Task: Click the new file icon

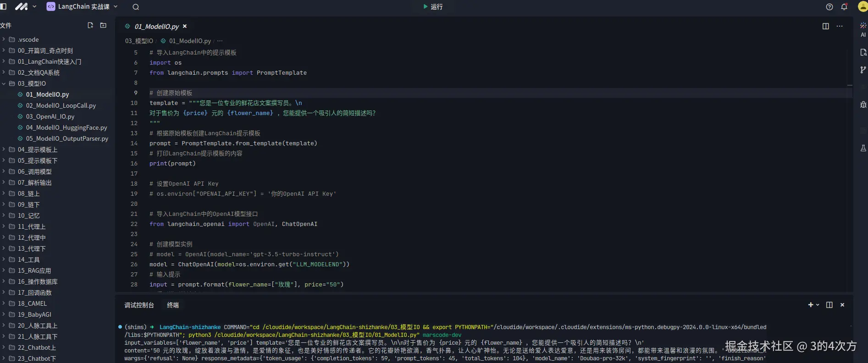Action: coord(90,26)
